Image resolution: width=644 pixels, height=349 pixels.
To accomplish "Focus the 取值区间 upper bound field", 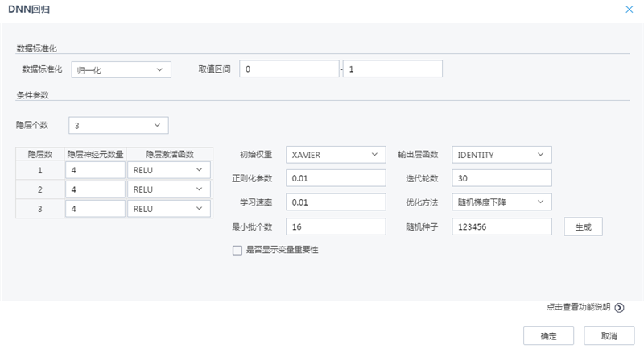I will tap(392, 69).
